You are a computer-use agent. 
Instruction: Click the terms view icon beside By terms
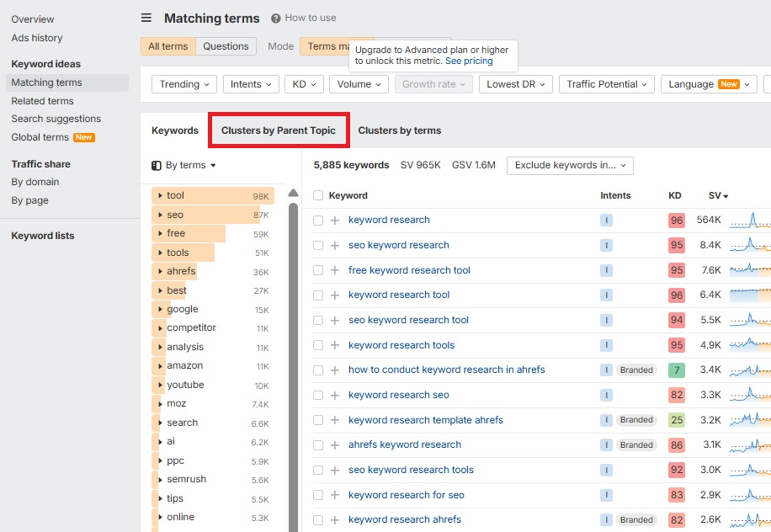click(155, 166)
